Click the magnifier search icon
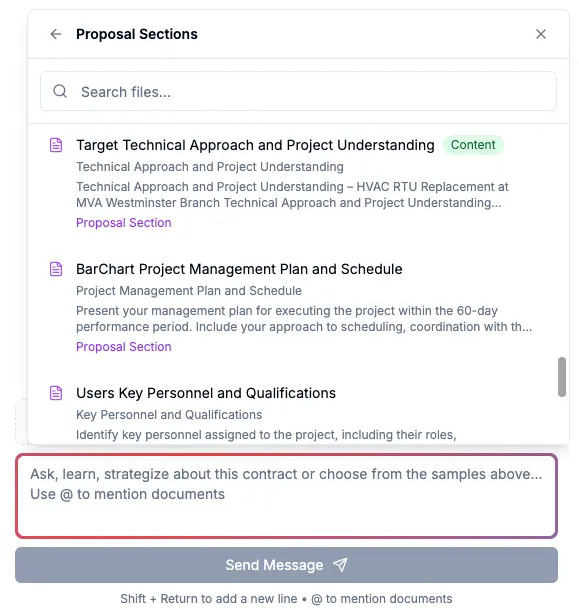 pyautogui.click(x=60, y=91)
